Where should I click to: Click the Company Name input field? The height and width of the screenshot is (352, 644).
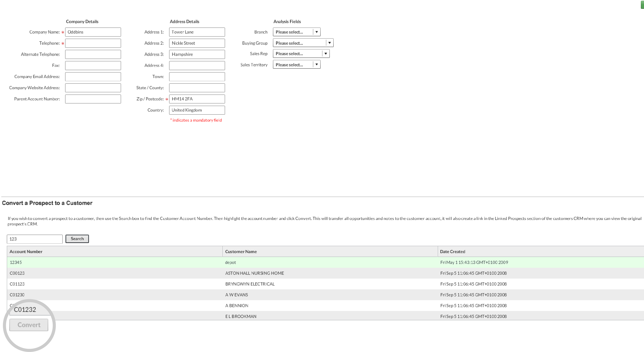pos(93,32)
